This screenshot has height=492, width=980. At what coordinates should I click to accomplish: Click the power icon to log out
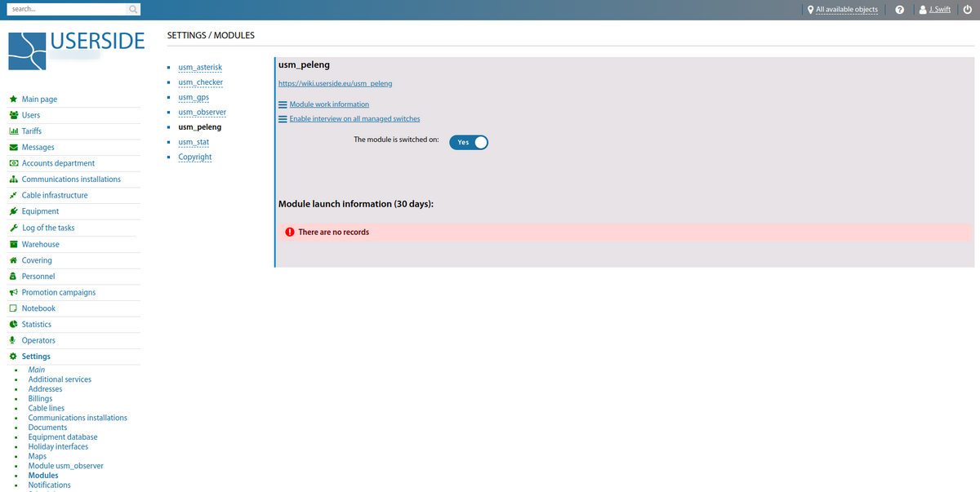pyautogui.click(x=968, y=9)
